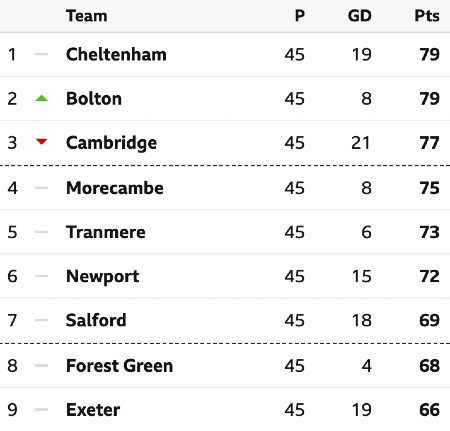Image resolution: width=450 pixels, height=431 pixels.
Task: Click the no-change dash icon next to Cheltenham
Action: pyautogui.click(x=42, y=54)
